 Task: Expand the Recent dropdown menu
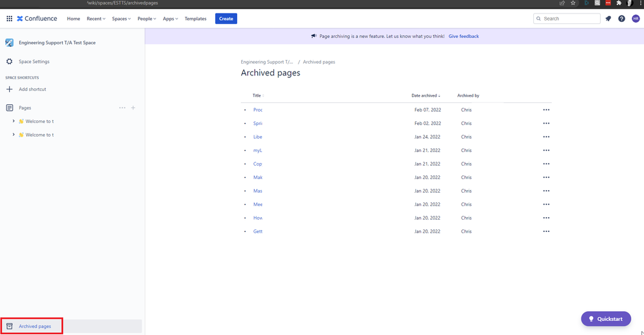pos(95,19)
